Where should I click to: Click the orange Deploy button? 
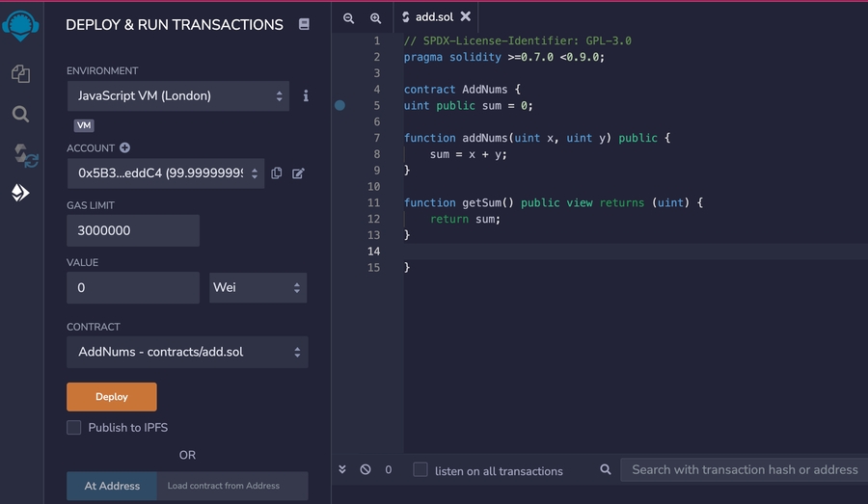[111, 397]
